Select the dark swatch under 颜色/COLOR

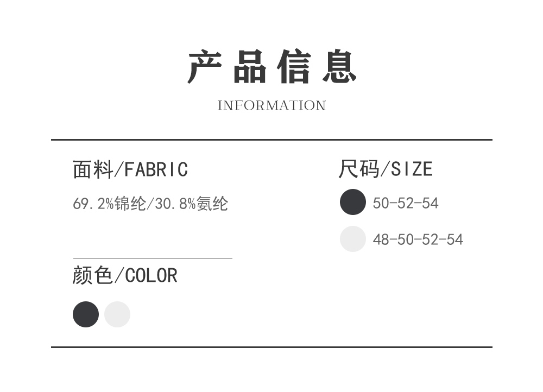(86, 314)
